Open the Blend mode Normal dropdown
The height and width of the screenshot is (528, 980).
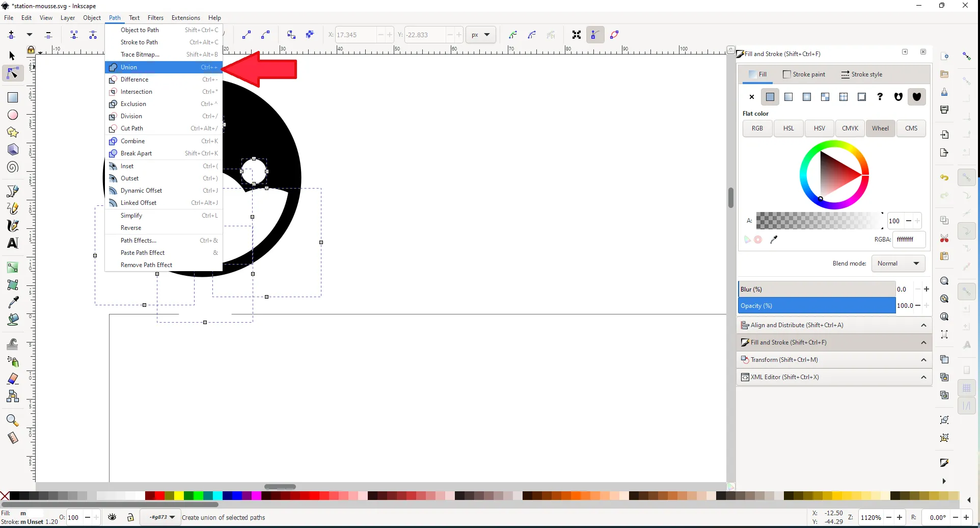pyautogui.click(x=898, y=263)
